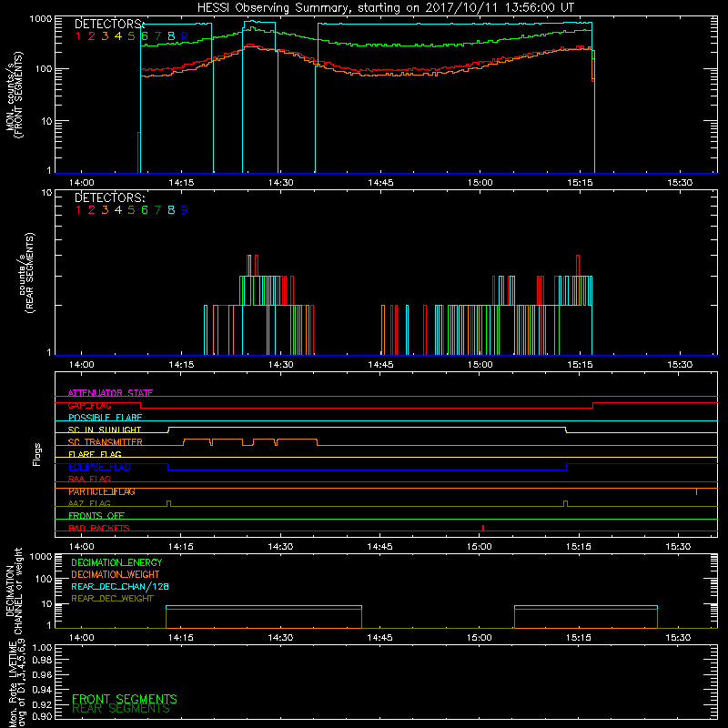Click the REAR_DEC_CHAN/128 legend entry
This screenshot has height=728, width=728.
coord(120,587)
